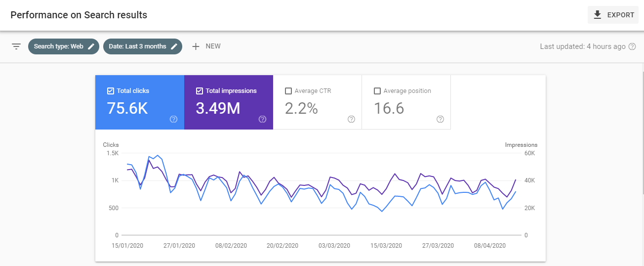644x266 pixels.
Task: Click the 03/03/2020 axis date label
Action: point(334,246)
